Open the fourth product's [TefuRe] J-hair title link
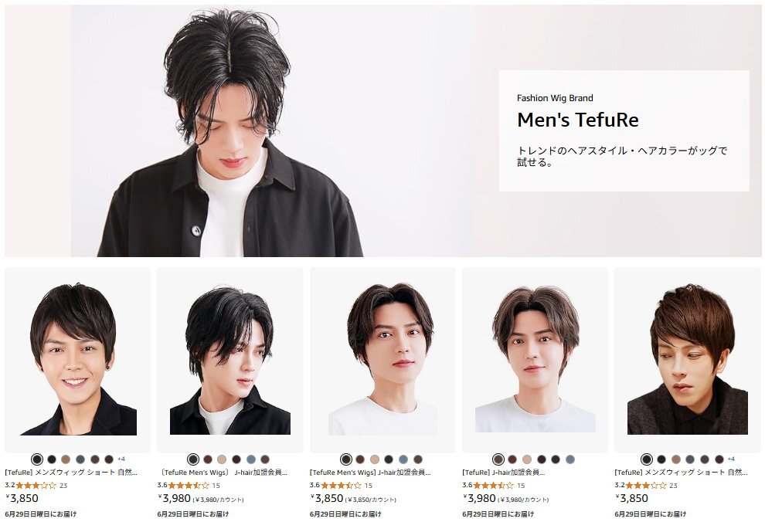The image size is (765, 532). [x=504, y=473]
